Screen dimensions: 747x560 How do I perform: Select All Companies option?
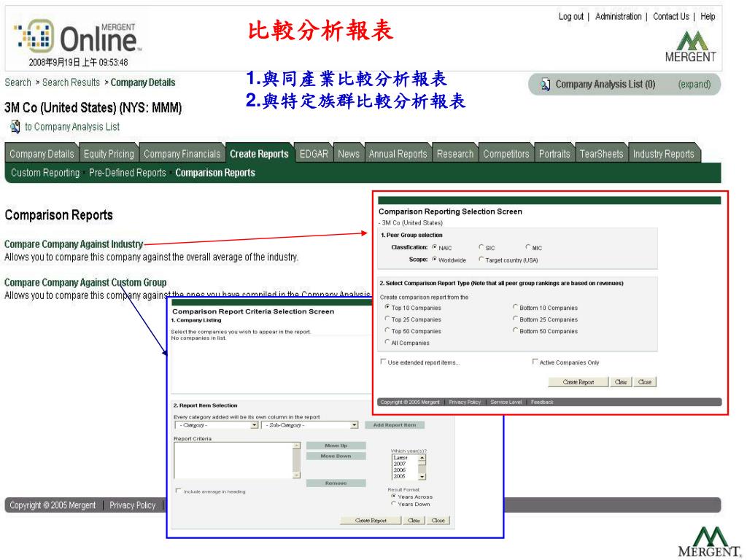pyautogui.click(x=387, y=342)
